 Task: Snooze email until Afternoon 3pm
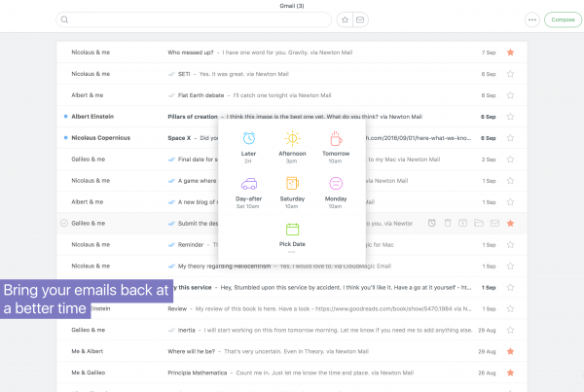[292, 148]
